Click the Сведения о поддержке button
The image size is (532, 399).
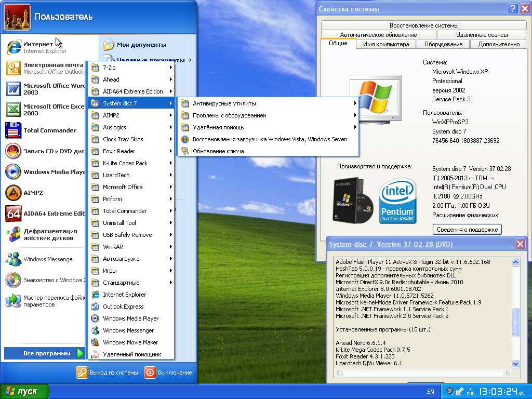pos(467,230)
